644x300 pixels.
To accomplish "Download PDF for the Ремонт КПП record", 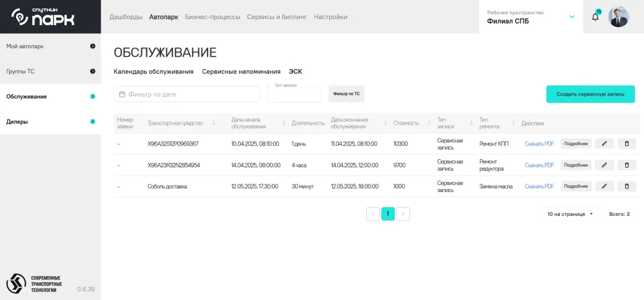I will [x=539, y=144].
